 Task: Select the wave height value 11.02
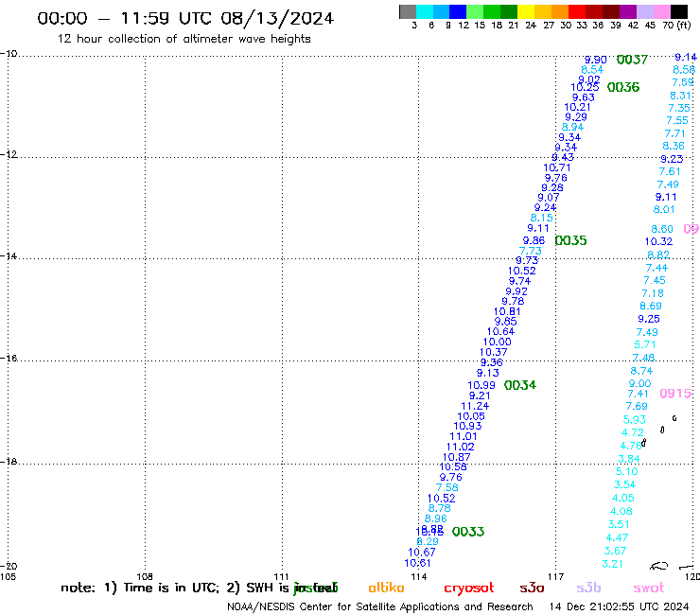point(461,448)
